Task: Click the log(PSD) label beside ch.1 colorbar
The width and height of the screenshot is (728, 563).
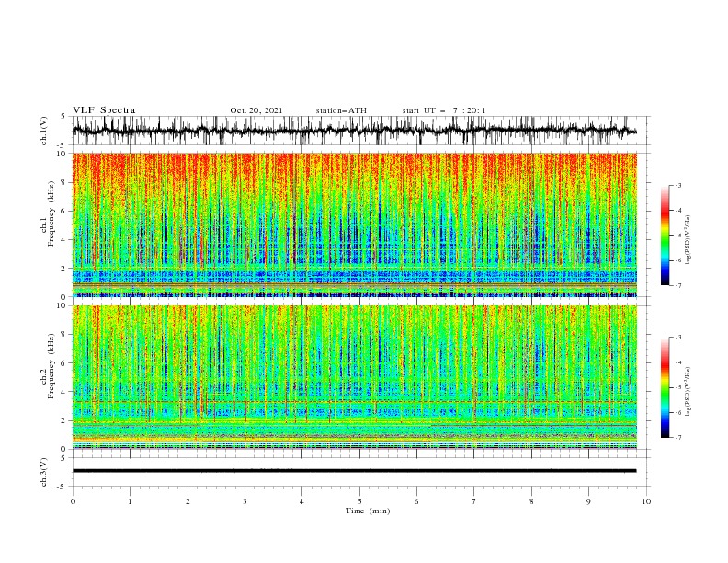Action: (x=688, y=240)
